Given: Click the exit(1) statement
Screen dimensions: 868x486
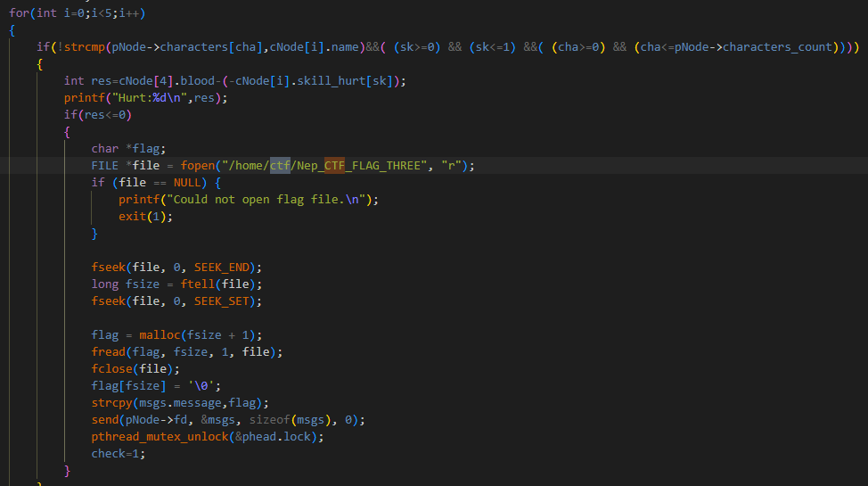Looking at the screenshot, I should (145, 217).
